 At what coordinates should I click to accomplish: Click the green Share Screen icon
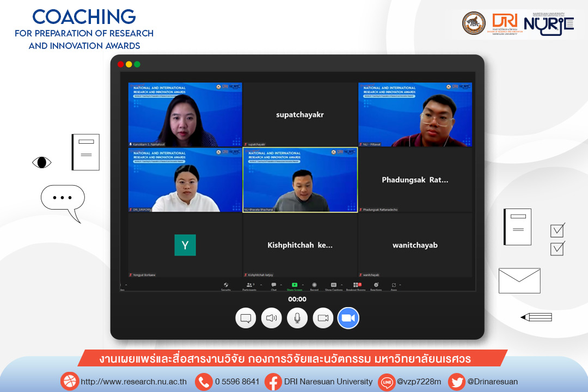[295, 285]
